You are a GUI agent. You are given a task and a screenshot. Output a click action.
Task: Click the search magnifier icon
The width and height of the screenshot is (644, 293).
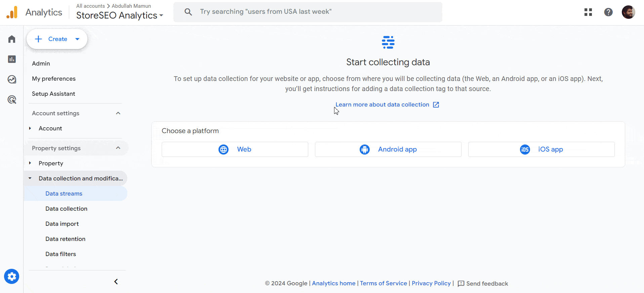pyautogui.click(x=188, y=11)
